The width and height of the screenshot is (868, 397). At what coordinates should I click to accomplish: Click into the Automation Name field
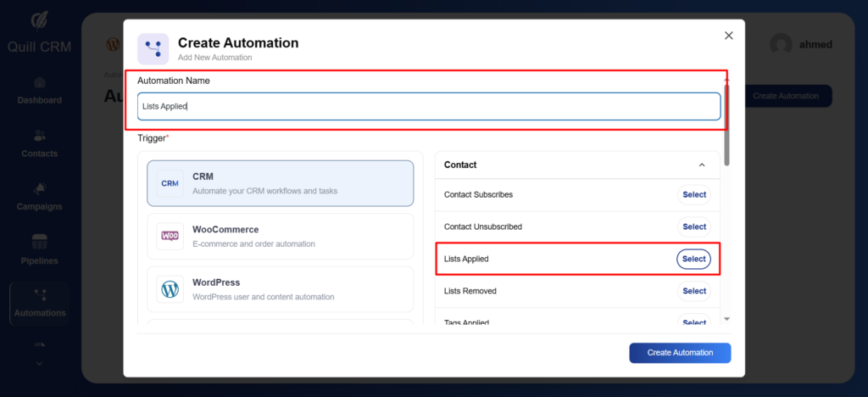[x=429, y=106]
